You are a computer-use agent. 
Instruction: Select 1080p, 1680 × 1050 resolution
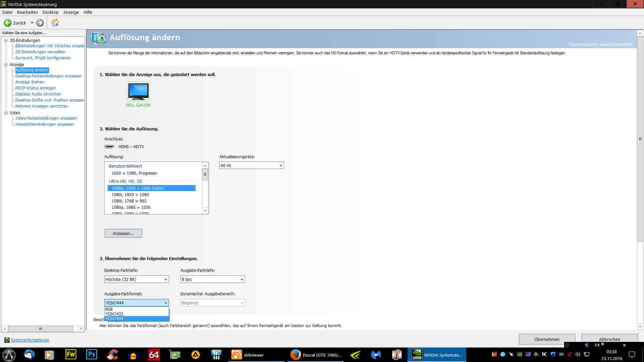(x=131, y=207)
